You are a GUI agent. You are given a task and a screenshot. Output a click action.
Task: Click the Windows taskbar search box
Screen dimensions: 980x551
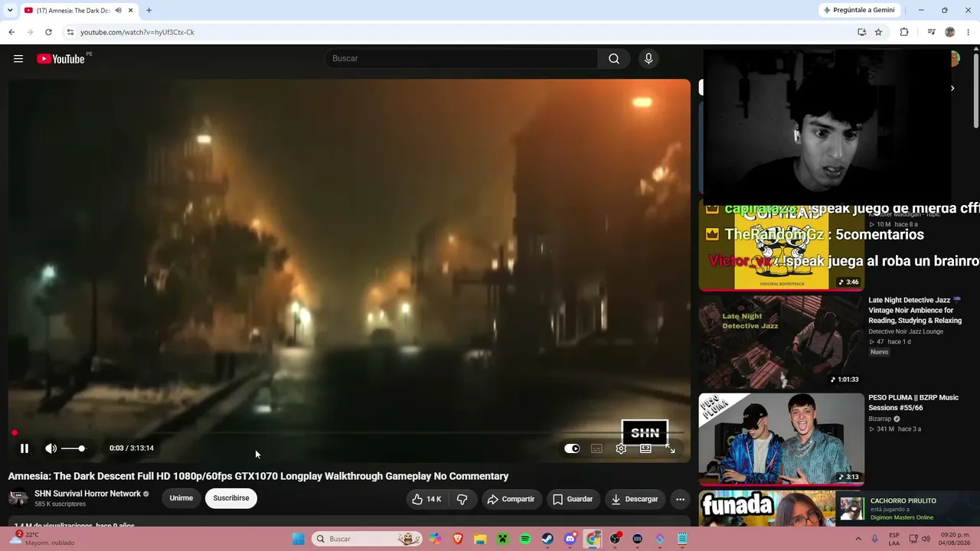click(367, 539)
